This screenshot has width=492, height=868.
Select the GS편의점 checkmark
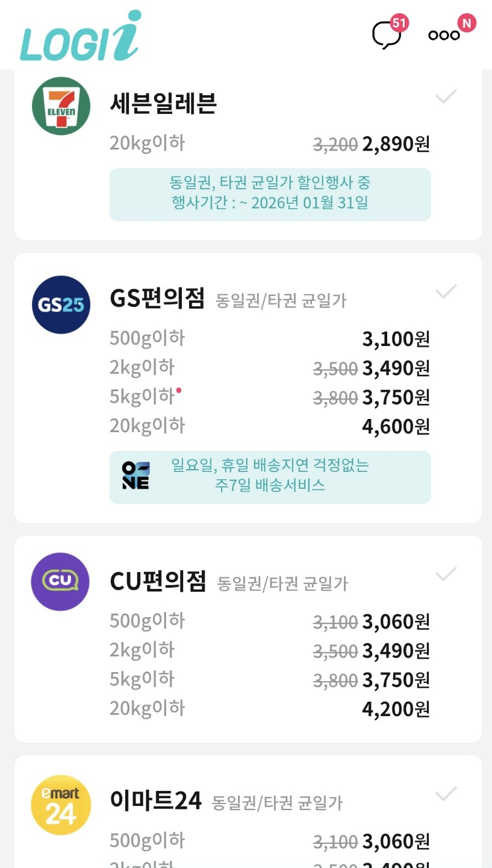pos(446,292)
